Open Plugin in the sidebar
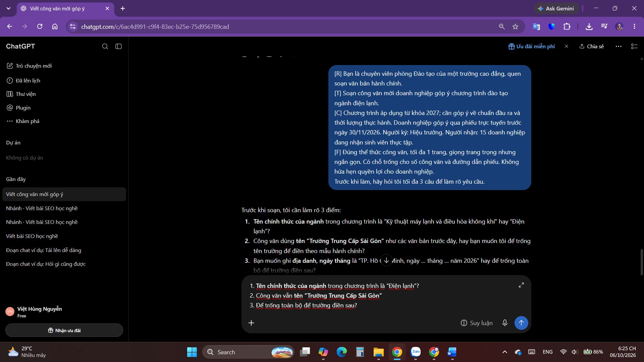The height and width of the screenshot is (362, 644). pyautogui.click(x=64, y=108)
